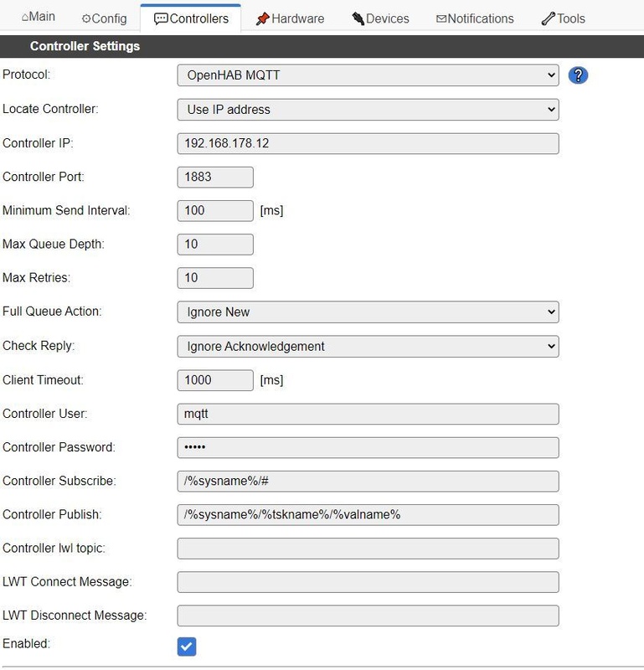Image resolution: width=644 pixels, height=670 pixels.
Task: Click the Minimum Send Interval field
Action: pos(215,211)
